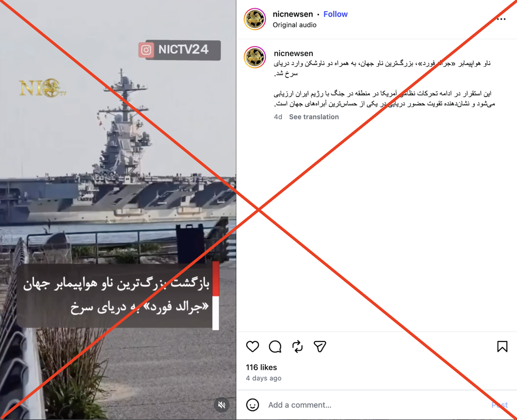Viewport: 517px width, 420px height.
Task: Open nicnewsen profile picture in header
Action: click(255, 19)
